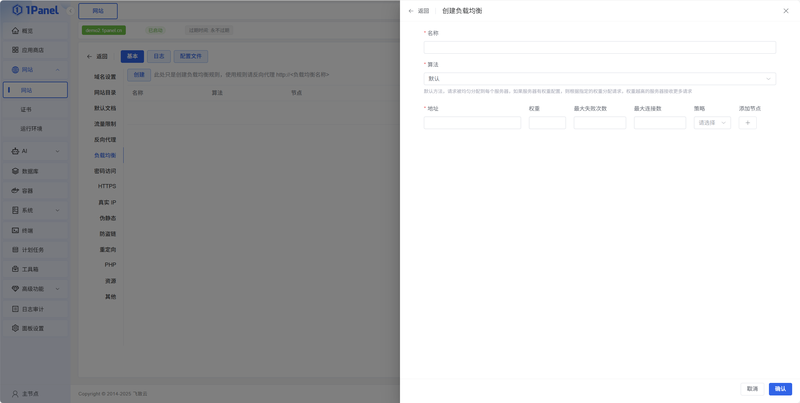
Task: Open 重定向 settings section
Action: coord(108,249)
